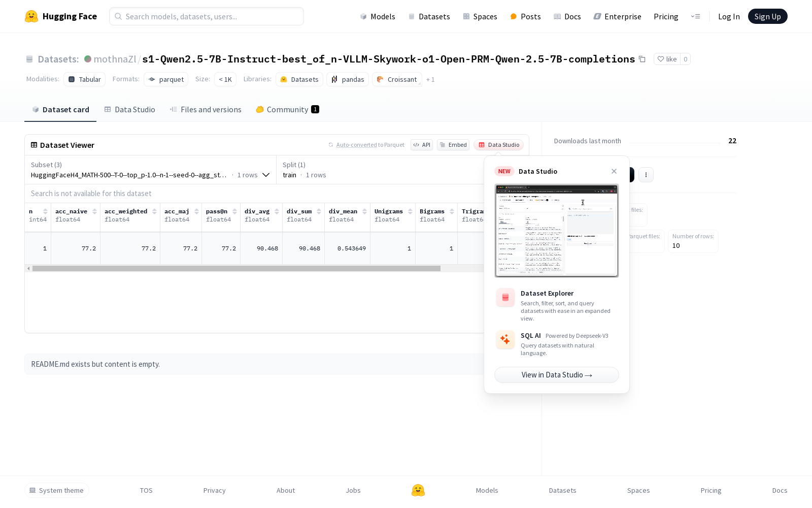Sort table by acc_weighted column

click(x=154, y=211)
